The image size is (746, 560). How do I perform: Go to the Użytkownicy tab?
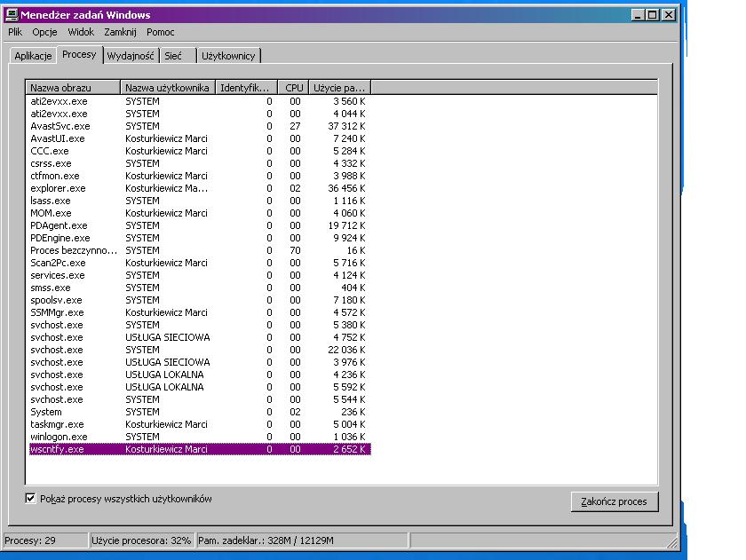(x=228, y=56)
